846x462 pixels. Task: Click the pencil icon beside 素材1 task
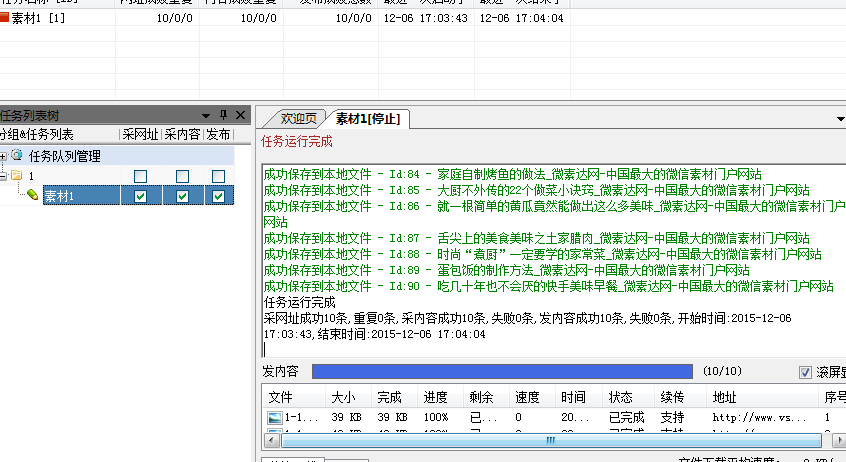point(32,195)
